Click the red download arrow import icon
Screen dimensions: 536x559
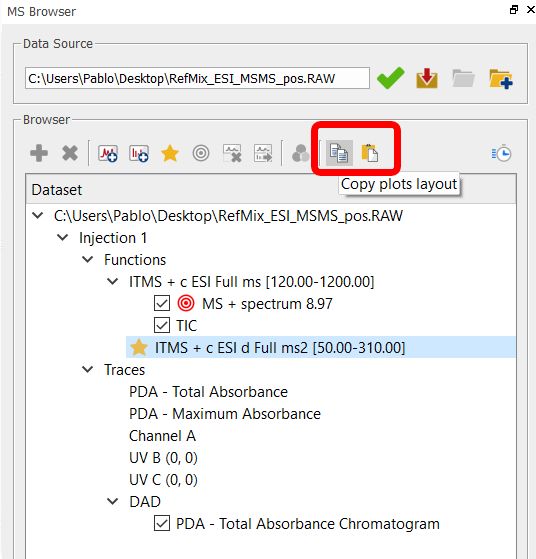[427, 78]
